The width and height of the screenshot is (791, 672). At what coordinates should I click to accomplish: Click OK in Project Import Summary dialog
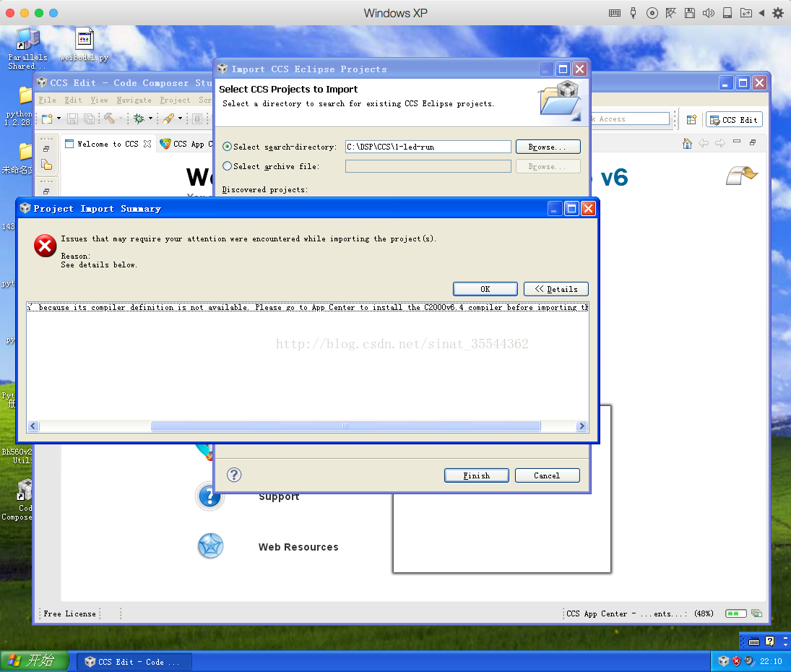pos(485,289)
